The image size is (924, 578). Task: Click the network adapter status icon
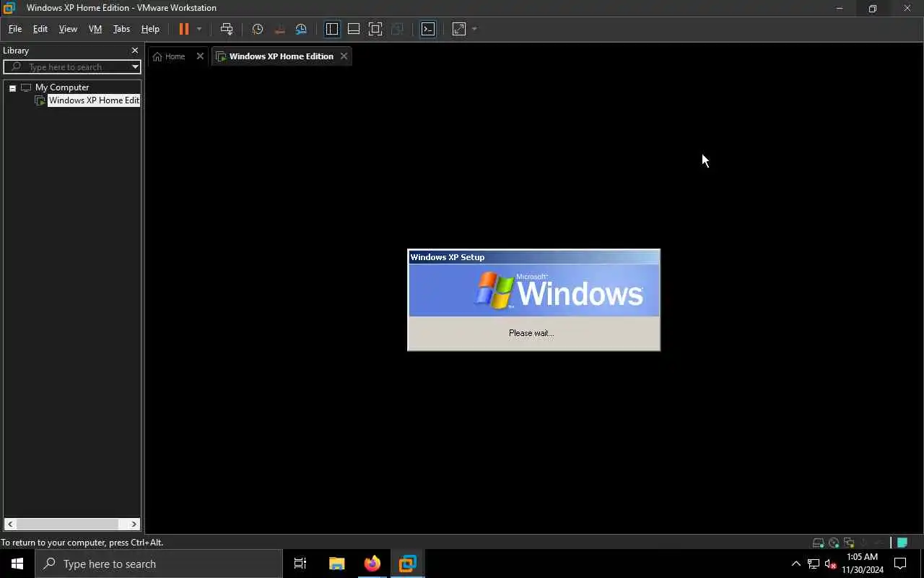[849, 543]
